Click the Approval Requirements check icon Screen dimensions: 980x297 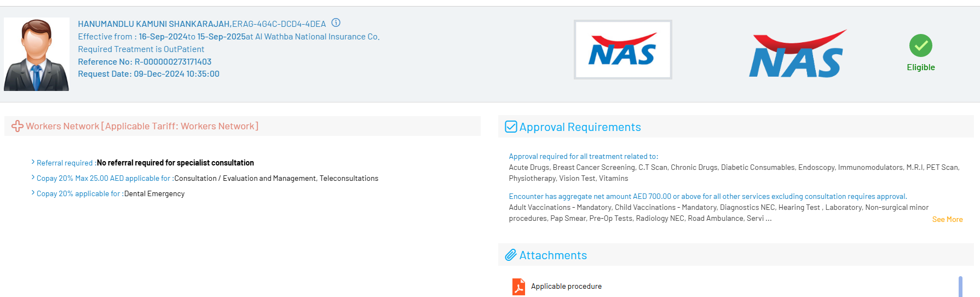click(511, 127)
